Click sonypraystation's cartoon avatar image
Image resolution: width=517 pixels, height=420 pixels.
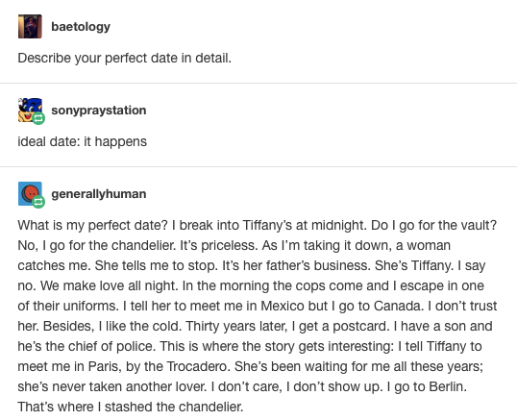[29, 110]
